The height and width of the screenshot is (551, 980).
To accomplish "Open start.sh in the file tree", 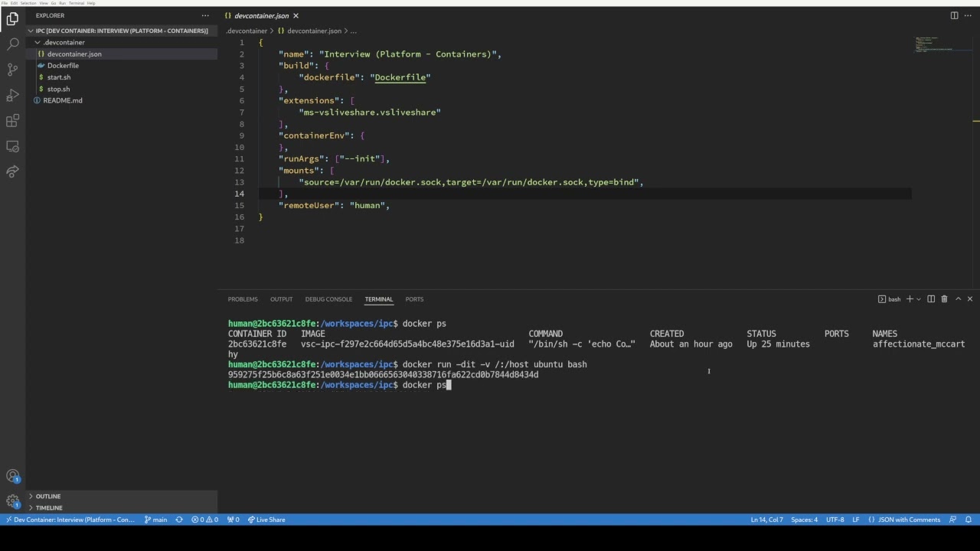I will (x=121, y=77).
